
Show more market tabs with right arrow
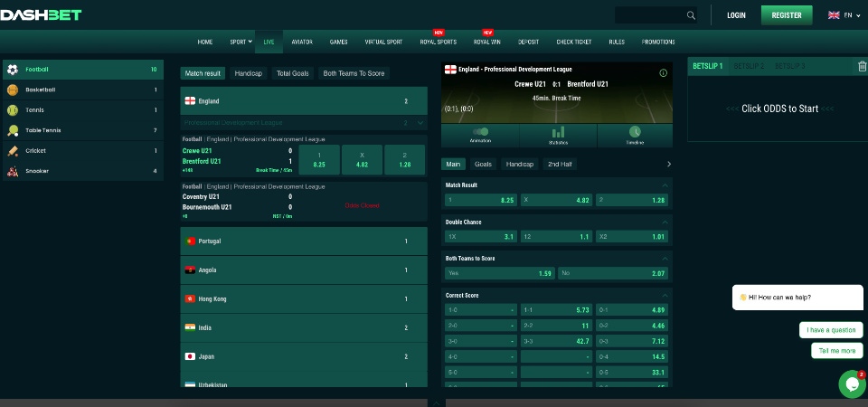point(669,164)
